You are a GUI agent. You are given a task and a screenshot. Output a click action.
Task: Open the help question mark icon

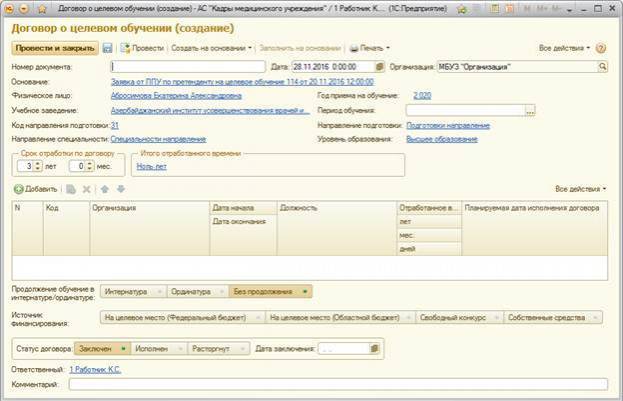point(601,48)
